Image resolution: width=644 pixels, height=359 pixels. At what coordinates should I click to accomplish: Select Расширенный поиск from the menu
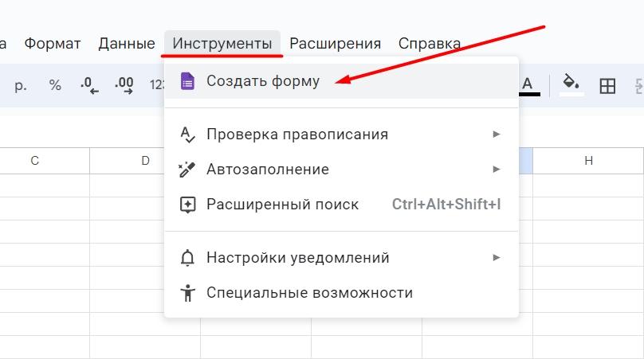pos(282,205)
